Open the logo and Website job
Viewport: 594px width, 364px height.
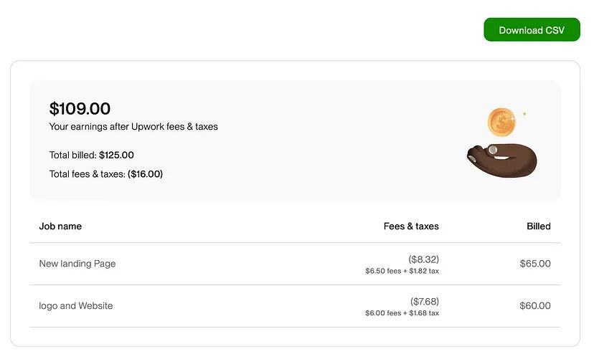point(76,305)
